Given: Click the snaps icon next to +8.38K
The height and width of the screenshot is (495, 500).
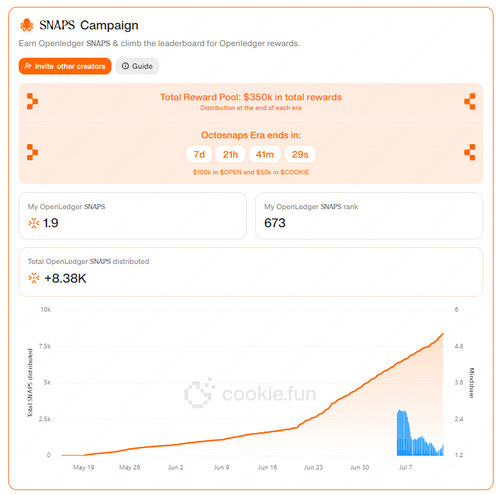Looking at the screenshot, I should click(34, 278).
